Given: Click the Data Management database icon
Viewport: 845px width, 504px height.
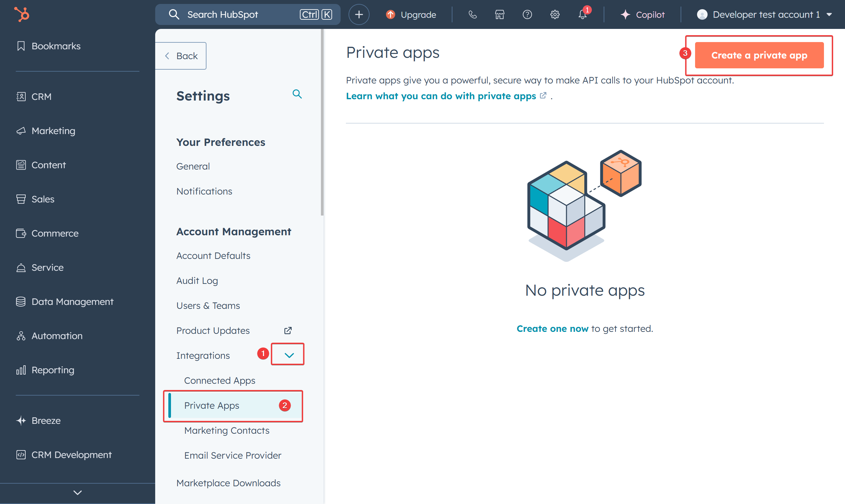Looking at the screenshot, I should pos(21,302).
